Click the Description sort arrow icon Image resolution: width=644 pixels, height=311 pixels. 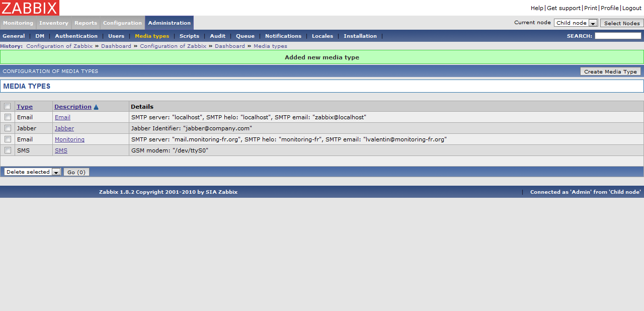click(x=96, y=107)
